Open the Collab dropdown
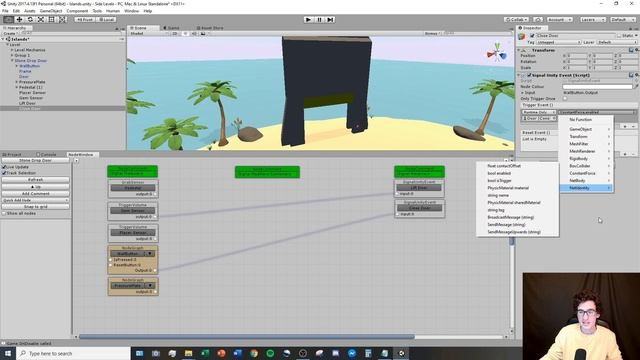 tap(516, 20)
